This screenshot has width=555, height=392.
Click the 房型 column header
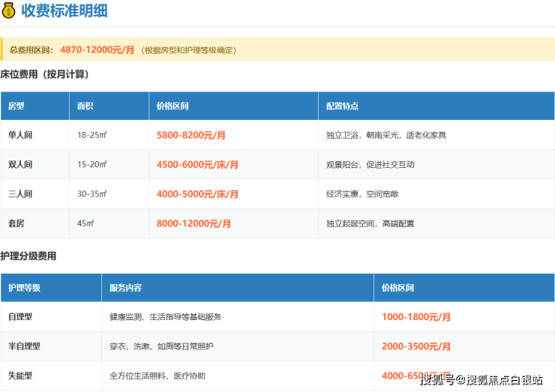pyautogui.click(x=16, y=106)
